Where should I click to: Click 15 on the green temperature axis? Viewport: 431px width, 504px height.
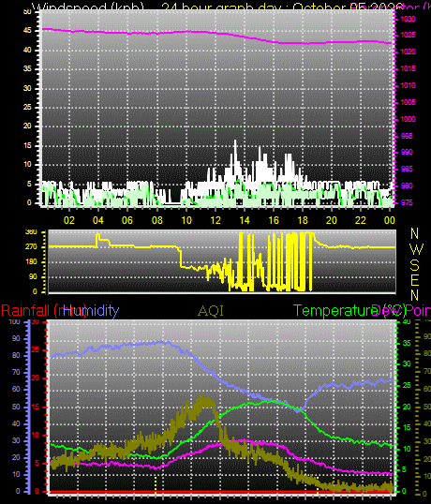tap(407, 427)
